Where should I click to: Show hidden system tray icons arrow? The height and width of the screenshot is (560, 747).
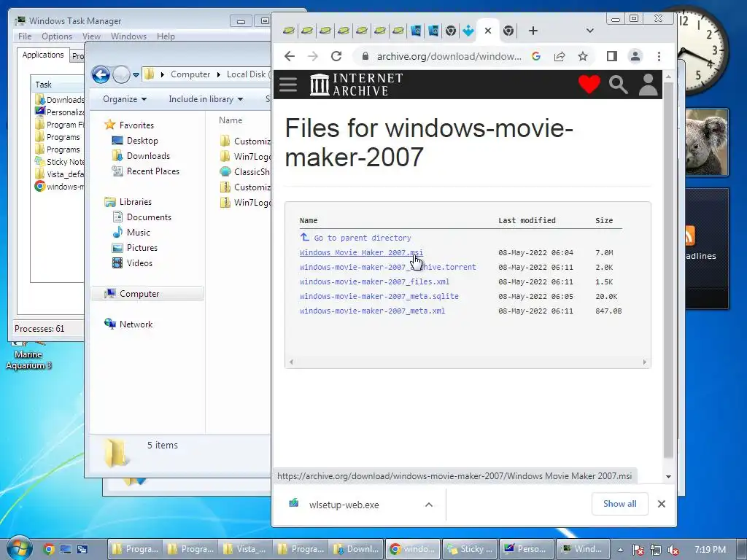click(x=620, y=550)
